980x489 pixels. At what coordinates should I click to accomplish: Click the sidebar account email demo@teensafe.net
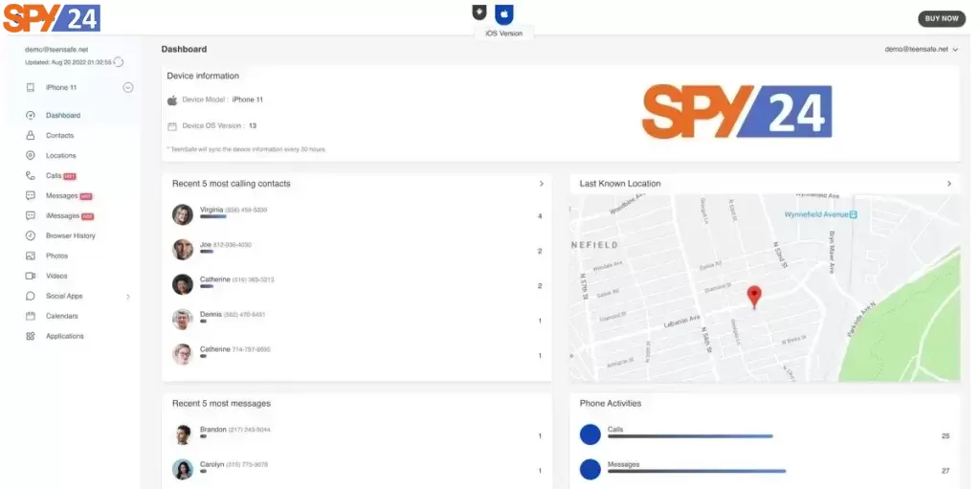click(56, 50)
